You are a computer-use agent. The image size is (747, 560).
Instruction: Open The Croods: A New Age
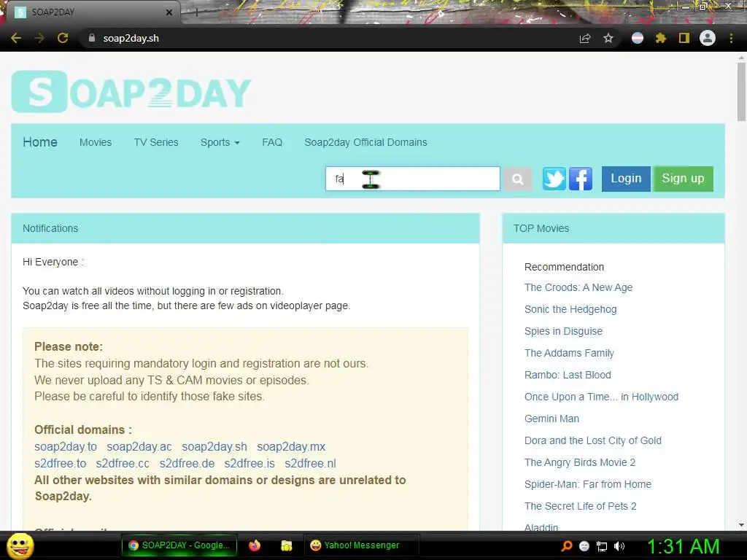click(578, 287)
